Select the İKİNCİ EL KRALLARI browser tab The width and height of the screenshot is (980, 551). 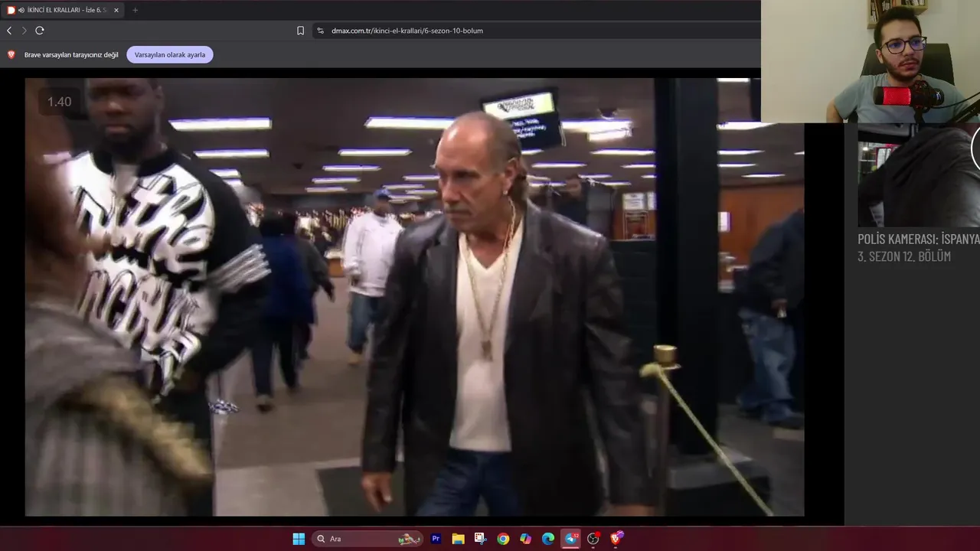pyautogui.click(x=62, y=10)
